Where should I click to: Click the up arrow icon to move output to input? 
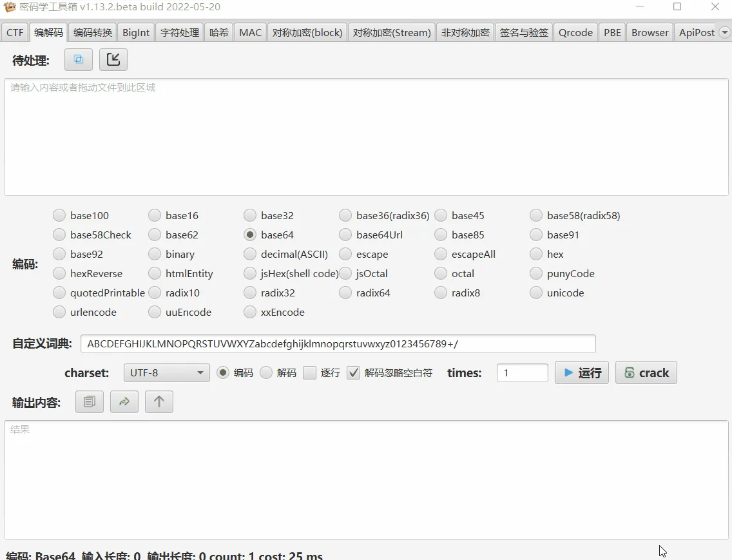coord(159,401)
